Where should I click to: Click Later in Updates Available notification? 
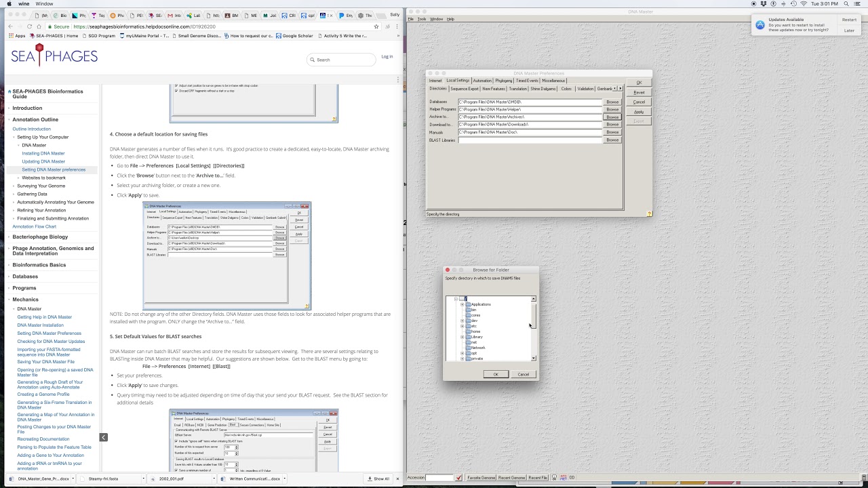click(x=849, y=30)
